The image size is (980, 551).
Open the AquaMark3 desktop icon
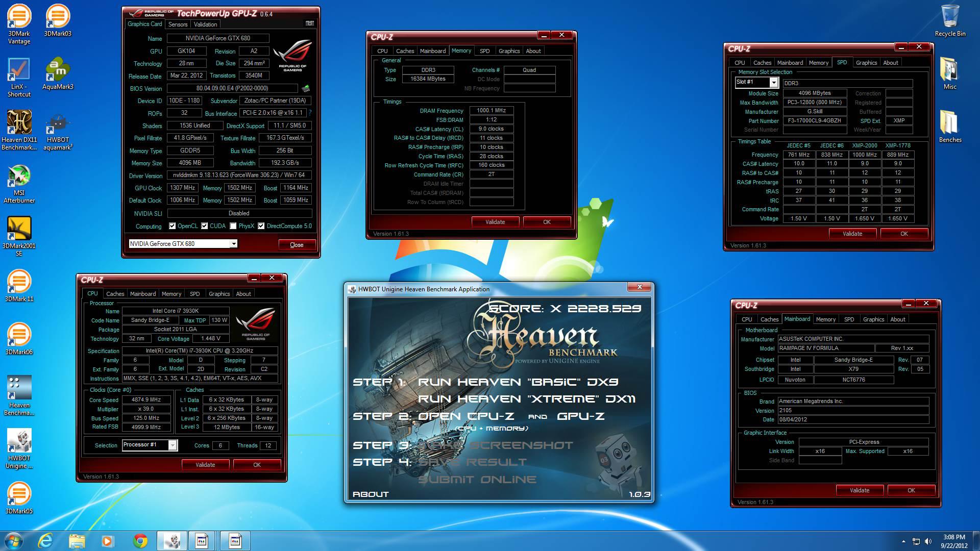point(58,73)
